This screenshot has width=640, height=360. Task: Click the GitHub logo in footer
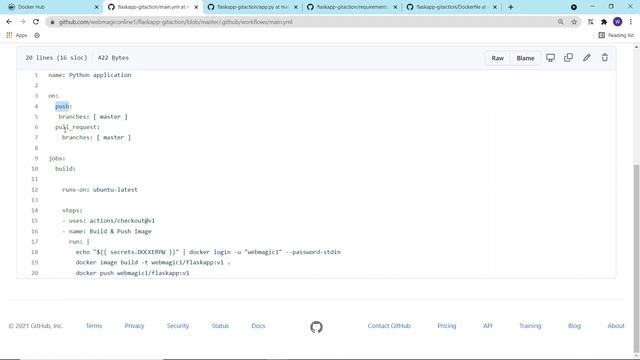pyautogui.click(x=316, y=327)
